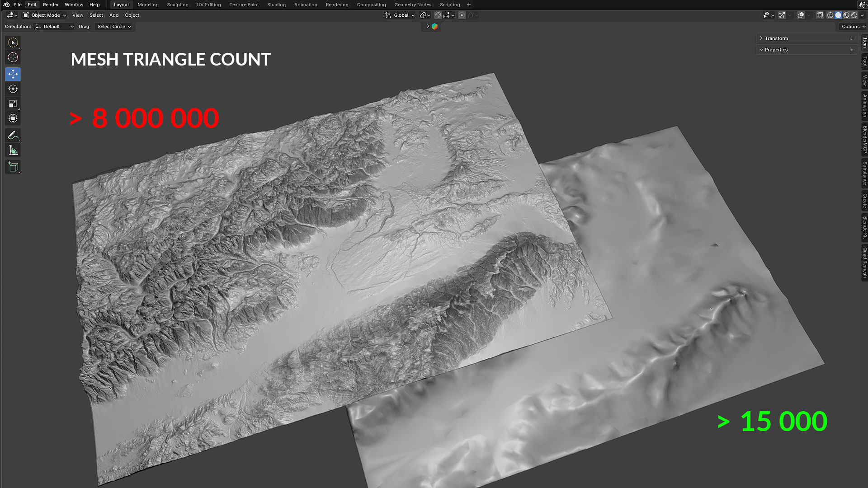Toggle X-Ray viewport mode
Screen dimensions: 868x488
(820, 15)
